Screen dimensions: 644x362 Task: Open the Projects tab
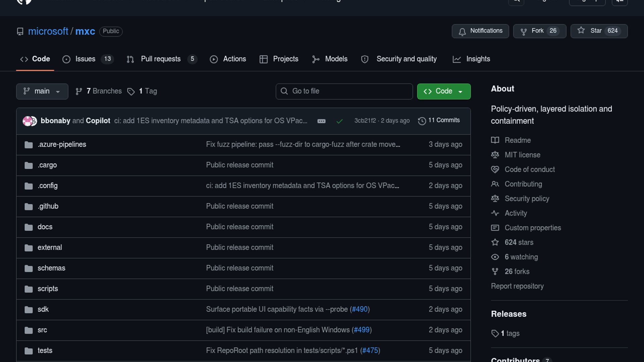279,59
